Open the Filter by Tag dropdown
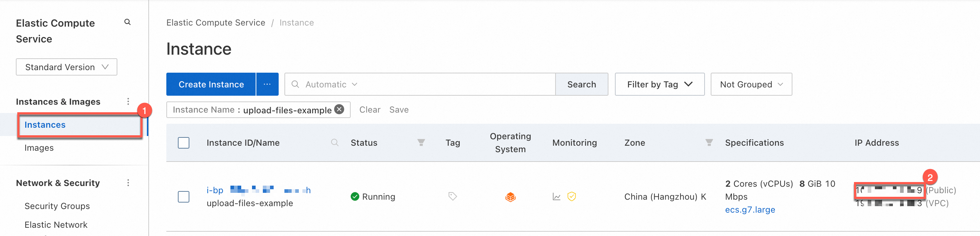Screen dimensions: 980x236 [x=659, y=85]
